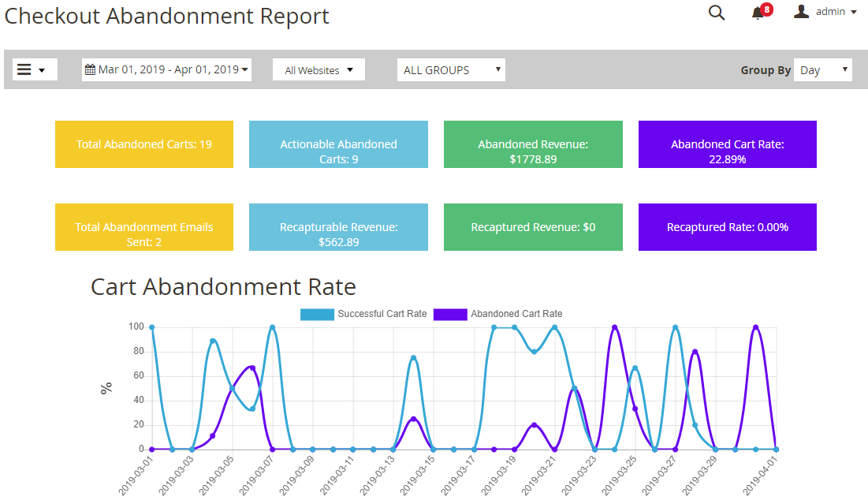
Task: Open the Mar 01 - Apr 01 date range dropdown
Action: pyautogui.click(x=166, y=69)
